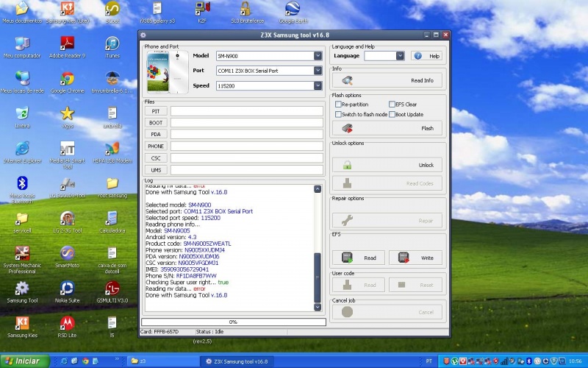Open HSPA USB Modem desktop icon
Screen dimensions: 588x368
(x=112, y=152)
